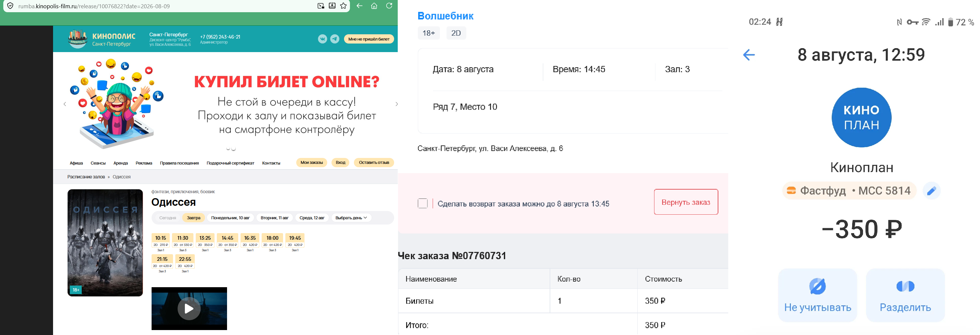Click the -350 ₽ transaction amount

click(862, 229)
